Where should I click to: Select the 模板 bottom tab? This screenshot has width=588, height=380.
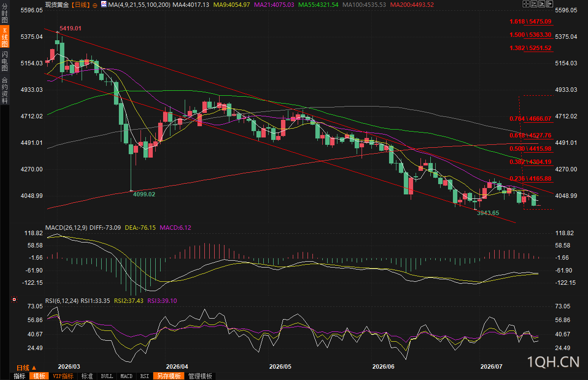point(39,376)
